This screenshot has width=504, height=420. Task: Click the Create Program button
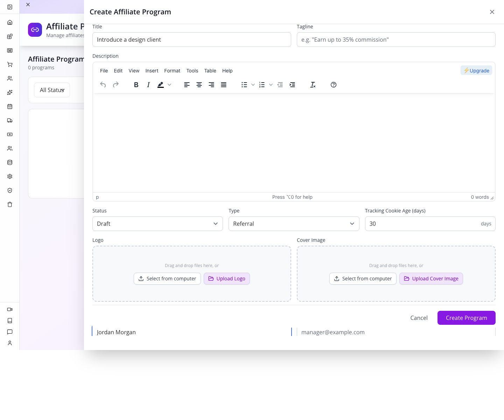(x=467, y=318)
